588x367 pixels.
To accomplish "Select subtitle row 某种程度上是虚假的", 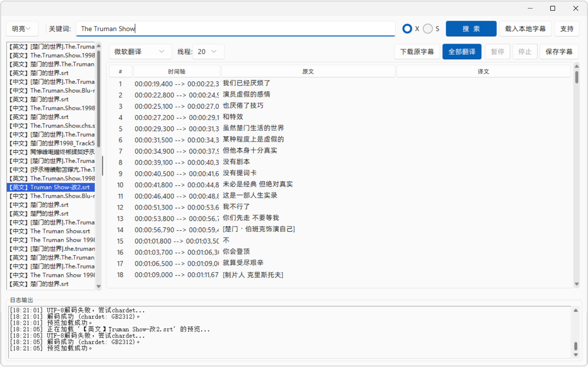I will point(340,140).
